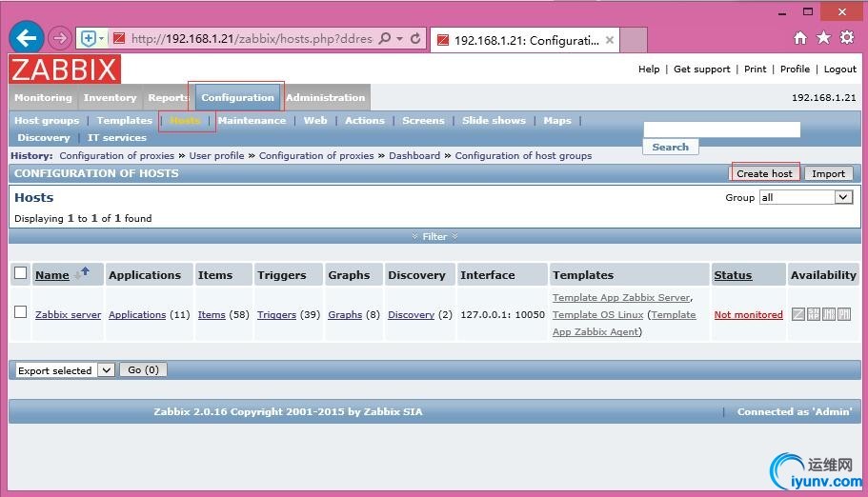Open the Export selected dropdown
This screenshot has height=497, width=868.
64,370
